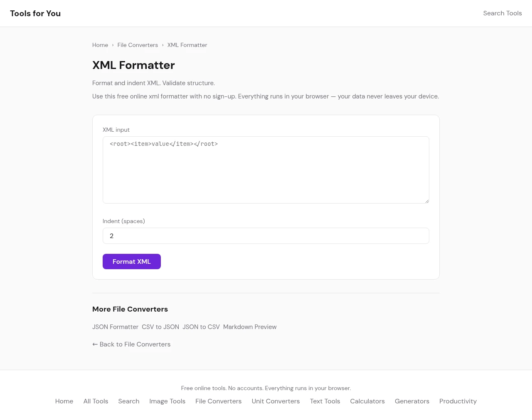Image resolution: width=532 pixels, height=420 pixels.
Task: Open the CSV to JSON converter
Action: coord(160,327)
